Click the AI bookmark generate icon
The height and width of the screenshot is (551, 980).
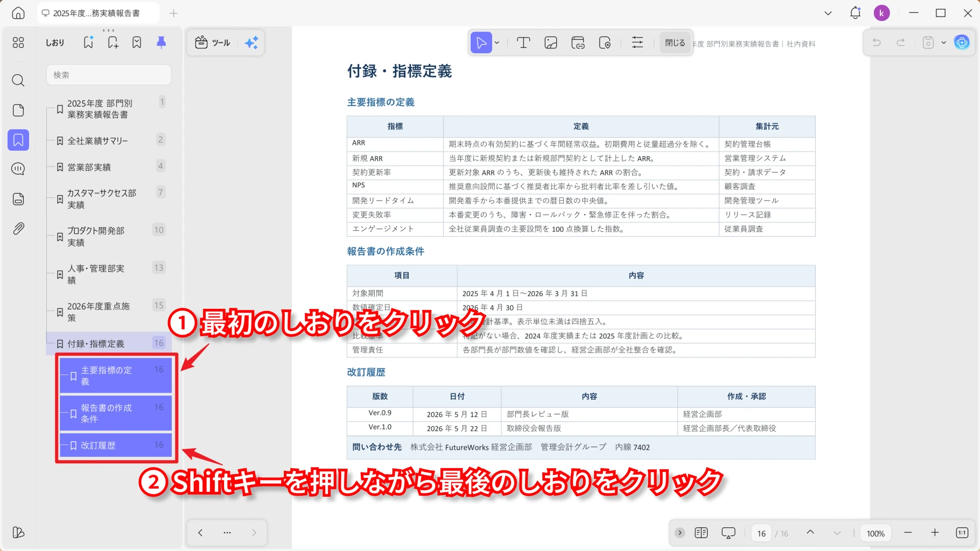(88, 43)
